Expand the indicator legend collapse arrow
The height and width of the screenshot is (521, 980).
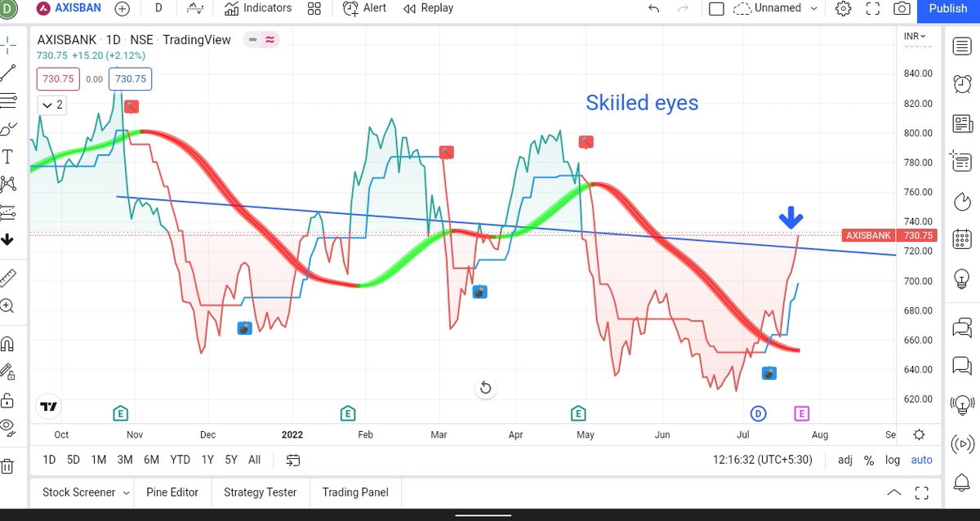point(51,105)
